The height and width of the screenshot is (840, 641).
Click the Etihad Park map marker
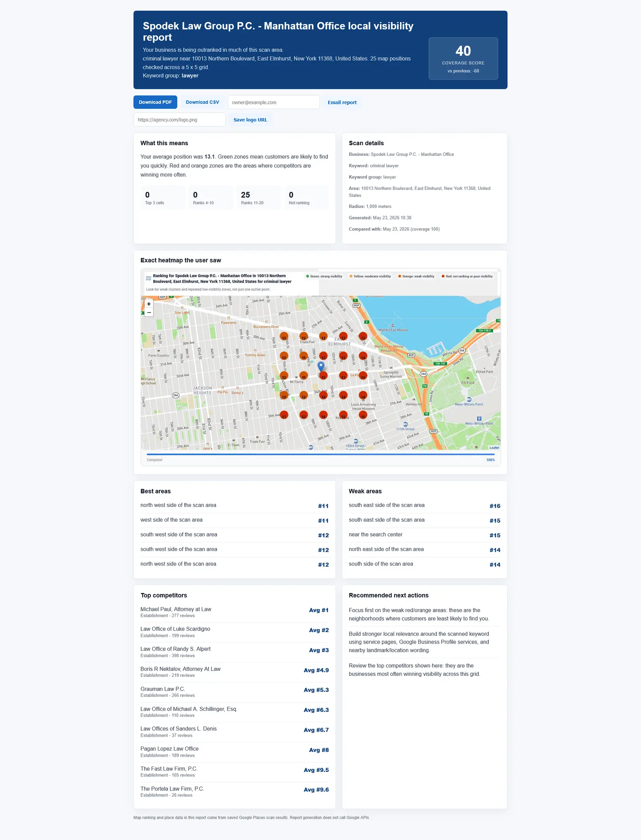[484, 368]
